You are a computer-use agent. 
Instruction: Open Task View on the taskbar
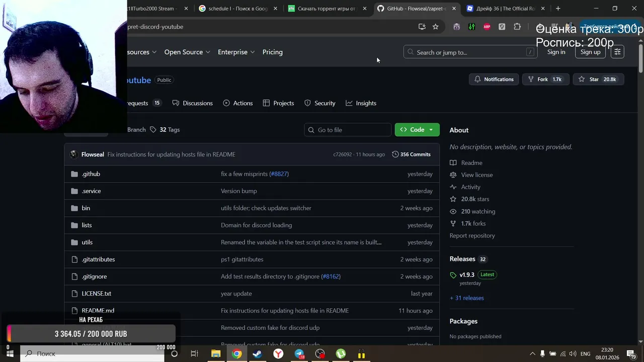coord(194,353)
